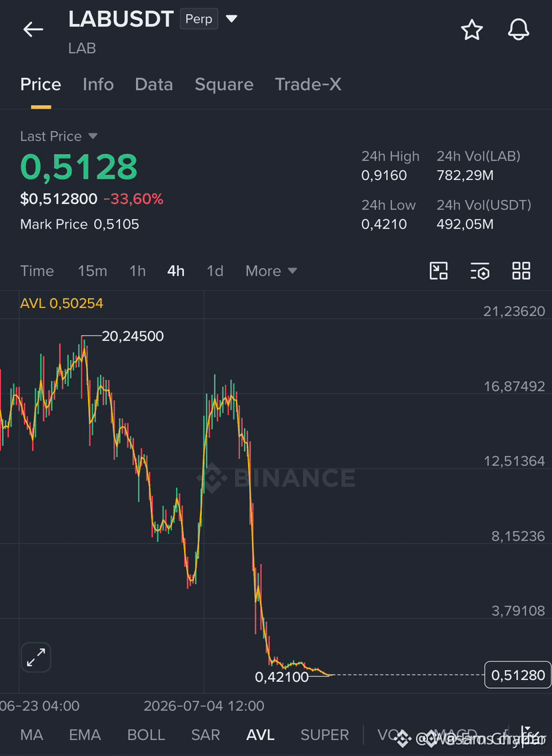Open the Data tab
The image size is (552, 756).
point(154,85)
